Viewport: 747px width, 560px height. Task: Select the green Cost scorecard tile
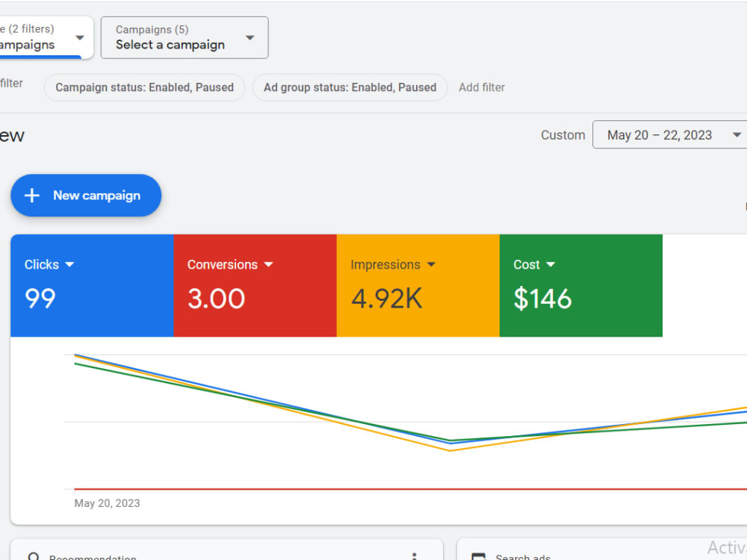click(x=580, y=285)
